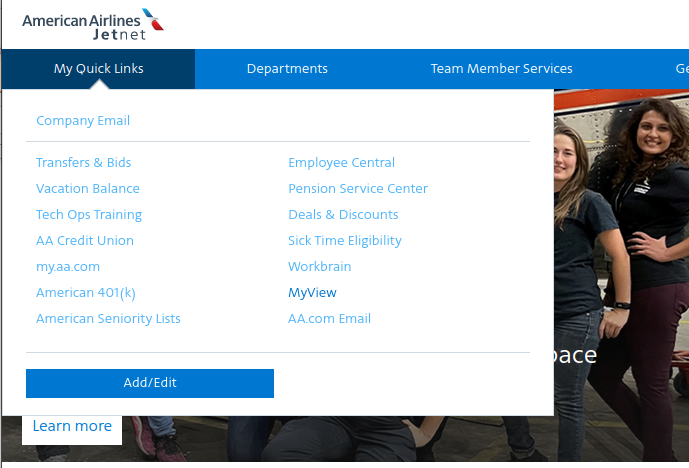
Task: Open the Company Email link
Action: pos(83,121)
